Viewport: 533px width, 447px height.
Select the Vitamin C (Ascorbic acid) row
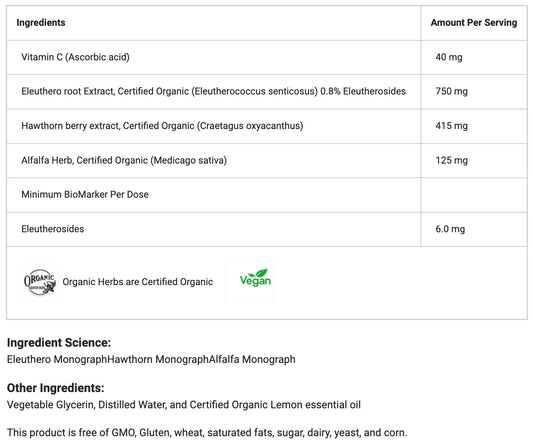coord(267,57)
